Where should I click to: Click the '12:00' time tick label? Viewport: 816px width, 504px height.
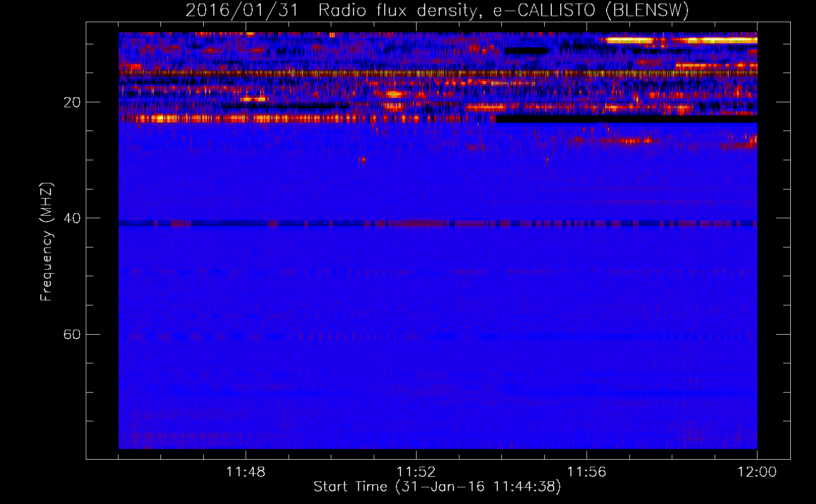[757, 472]
